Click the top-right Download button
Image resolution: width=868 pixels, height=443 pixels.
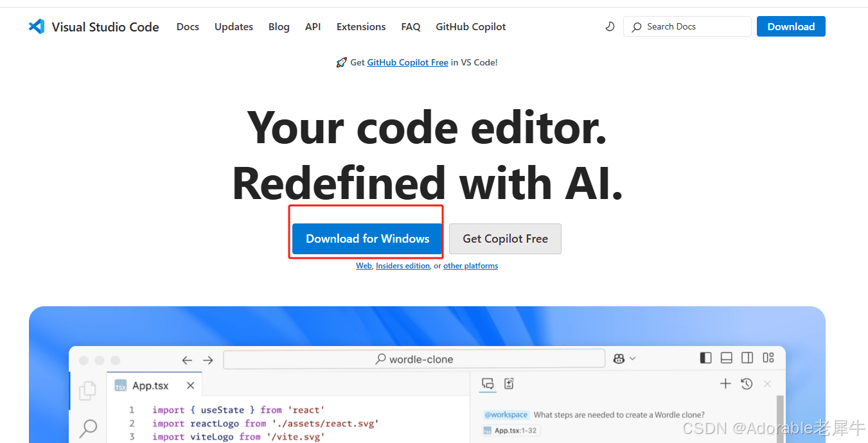click(791, 26)
